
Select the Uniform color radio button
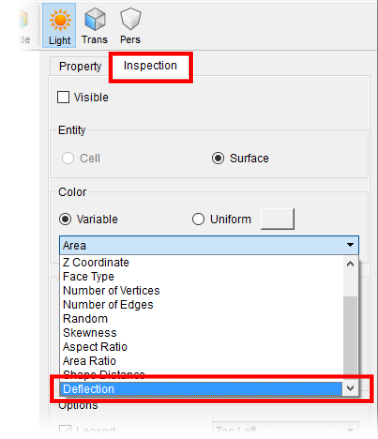click(198, 219)
